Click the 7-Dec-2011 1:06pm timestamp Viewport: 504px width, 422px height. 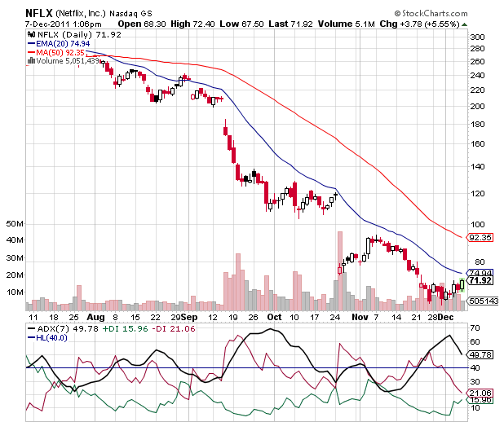click(x=64, y=24)
